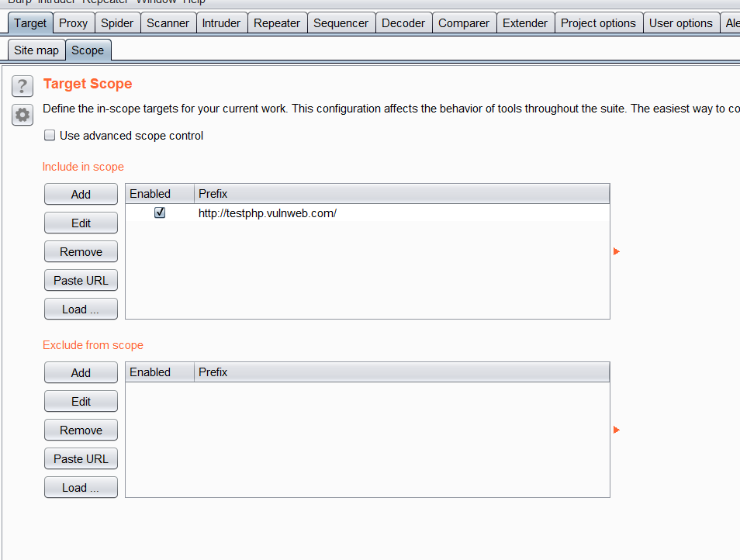Click Paste URL in Include in scope
740x560 pixels.
(81, 281)
